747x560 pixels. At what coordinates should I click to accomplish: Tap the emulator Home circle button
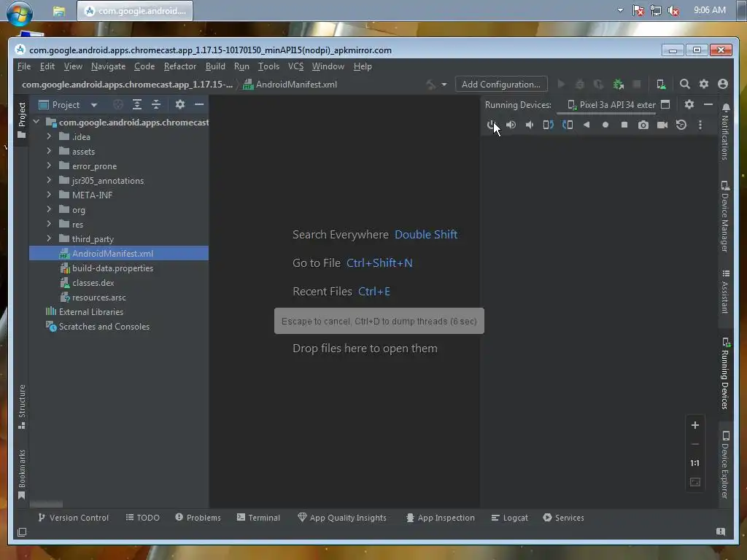pos(605,125)
